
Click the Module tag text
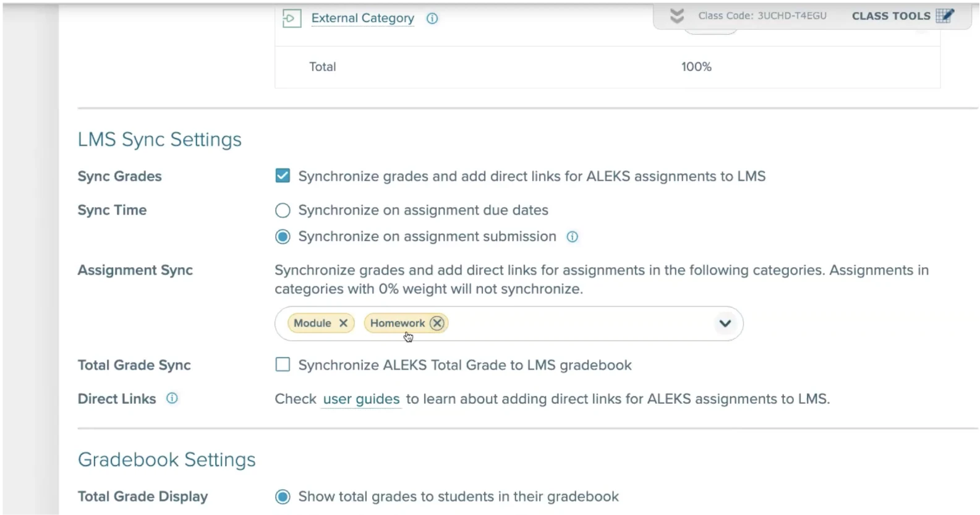[312, 323]
